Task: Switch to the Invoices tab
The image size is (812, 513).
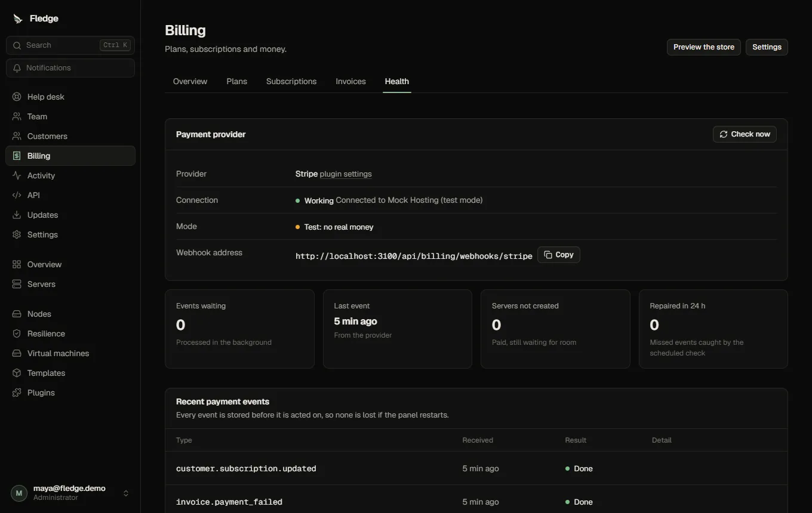Action: [x=351, y=81]
